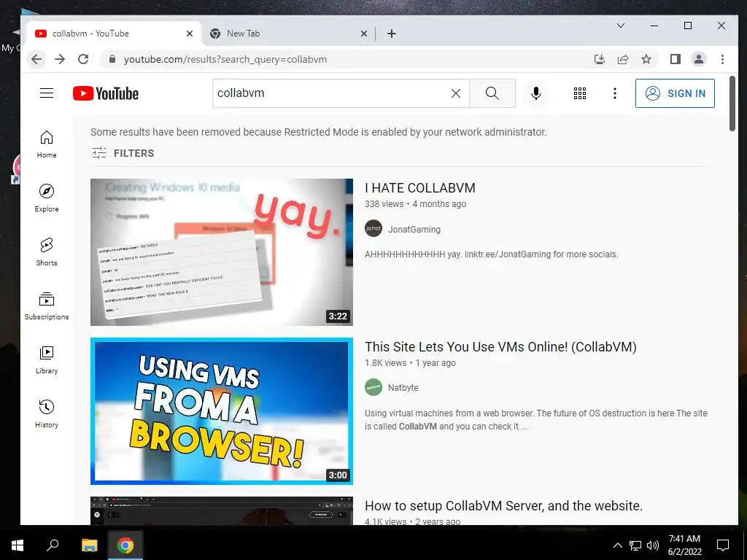Viewport: 747px width, 560px height.
Task: Expand the FILTERS options
Action: [123, 153]
